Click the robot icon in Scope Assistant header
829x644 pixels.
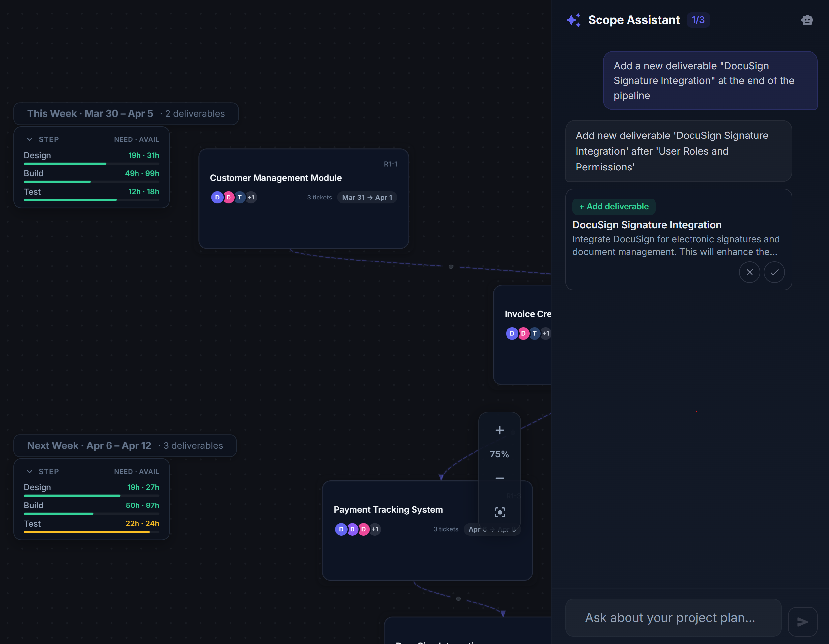coord(807,20)
